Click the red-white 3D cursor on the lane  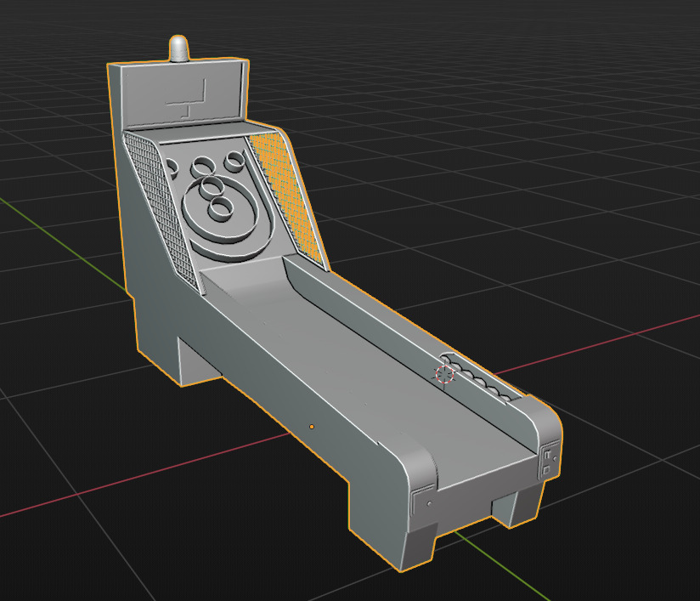point(444,374)
